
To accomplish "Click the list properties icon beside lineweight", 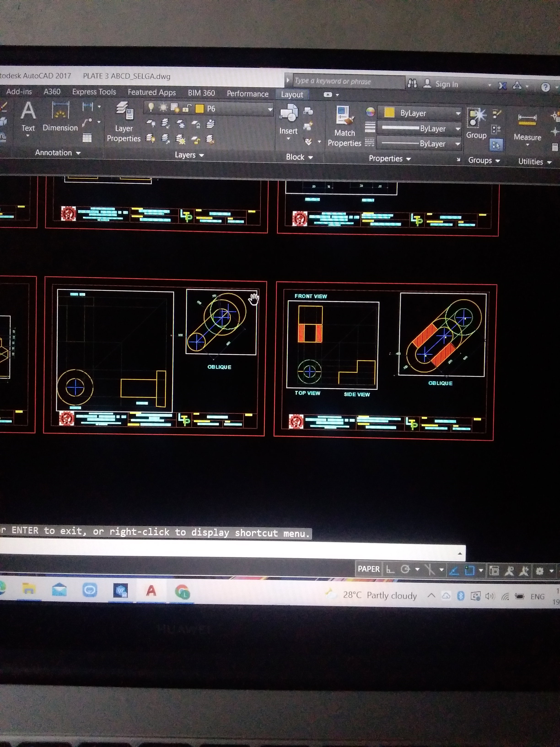I will 370,127.
